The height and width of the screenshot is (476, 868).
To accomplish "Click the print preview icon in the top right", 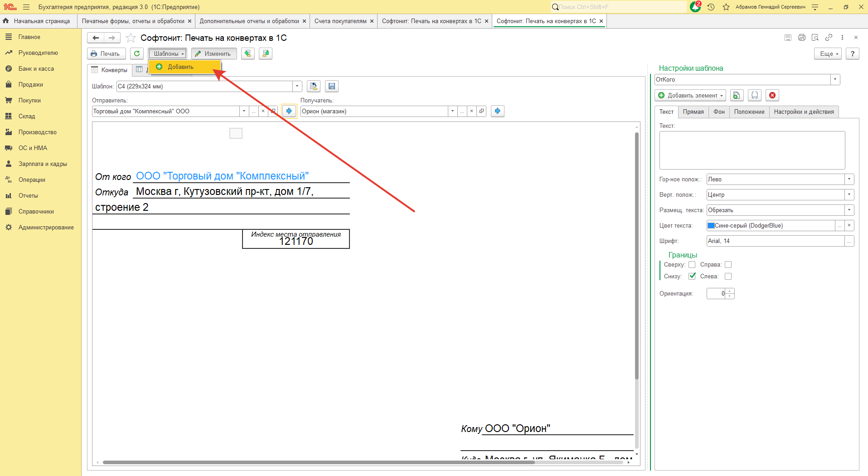I will point(815,38).
